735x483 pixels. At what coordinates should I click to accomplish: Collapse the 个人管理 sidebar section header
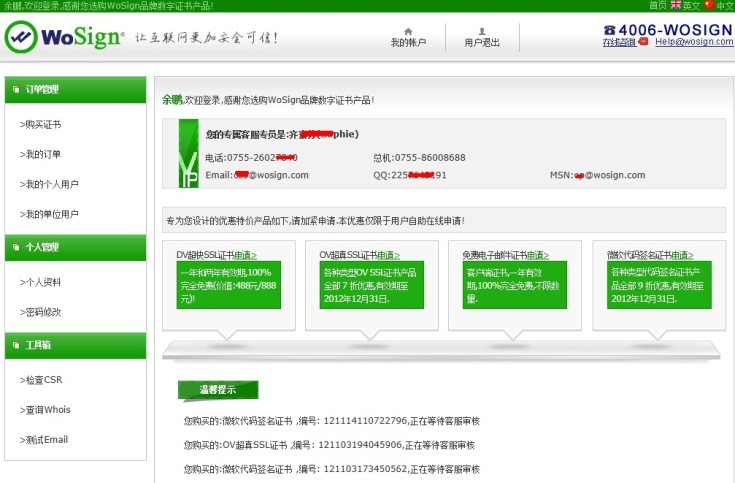coord(75,247)
